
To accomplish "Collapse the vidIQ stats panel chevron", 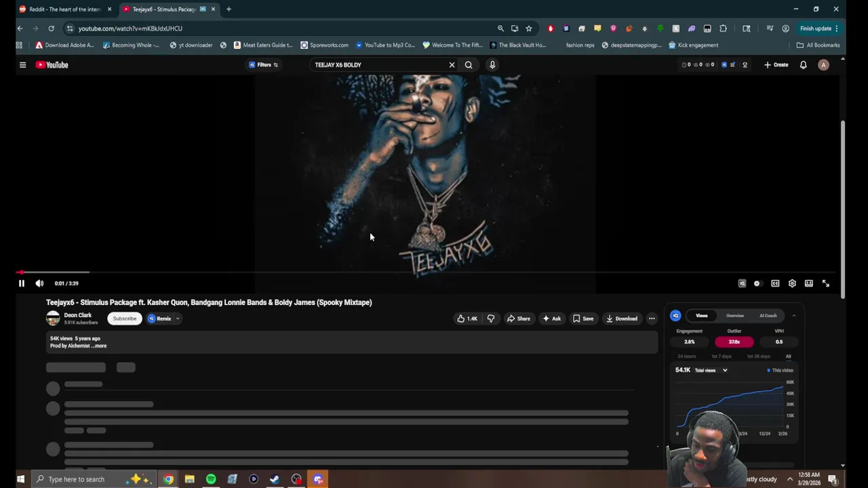I will [x=793, y=316].
